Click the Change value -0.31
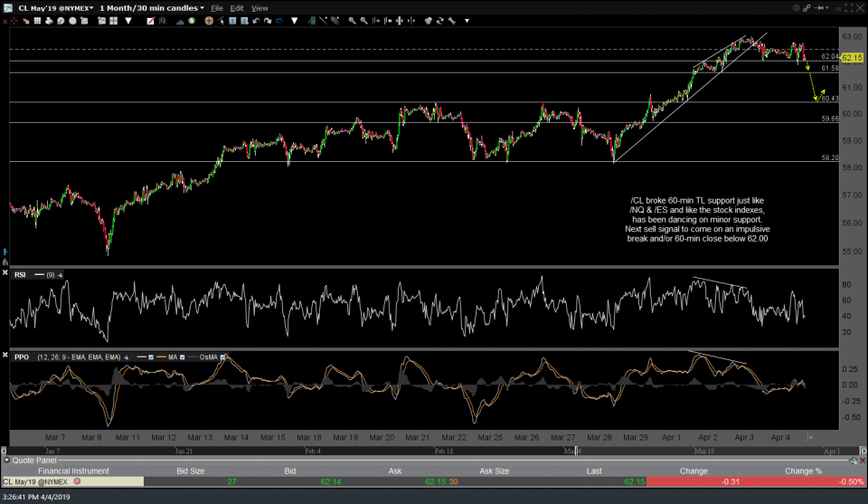The height and width of the screenshot is (504, 868). pos(731,482)
